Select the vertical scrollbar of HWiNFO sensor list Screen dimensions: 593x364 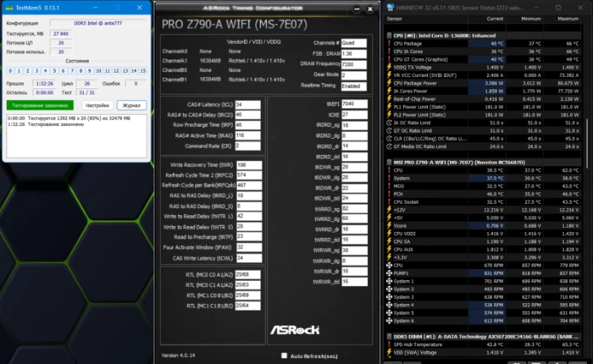point(586,144)
